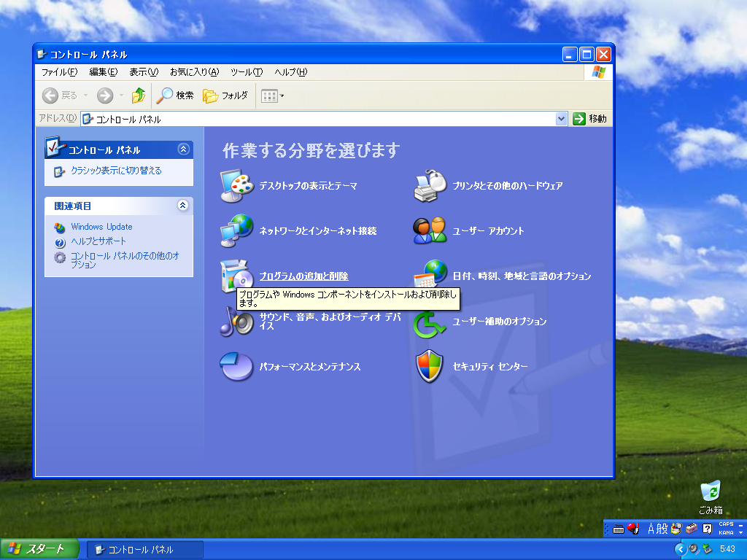747x560 pixels.
Task: Open デスクトップの表示とテーマ category icon
Action: (237, 186)
